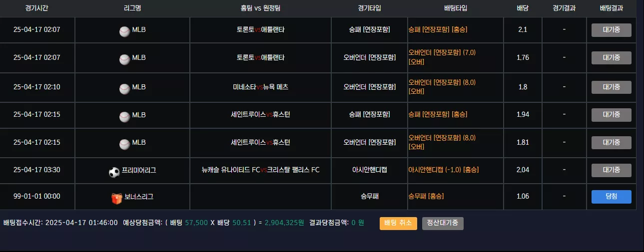Click 대기중 button in the 뉴캐슬 유나이티드 row
The width and height of the screenshot is (644, 252).
tap(611, 170)
